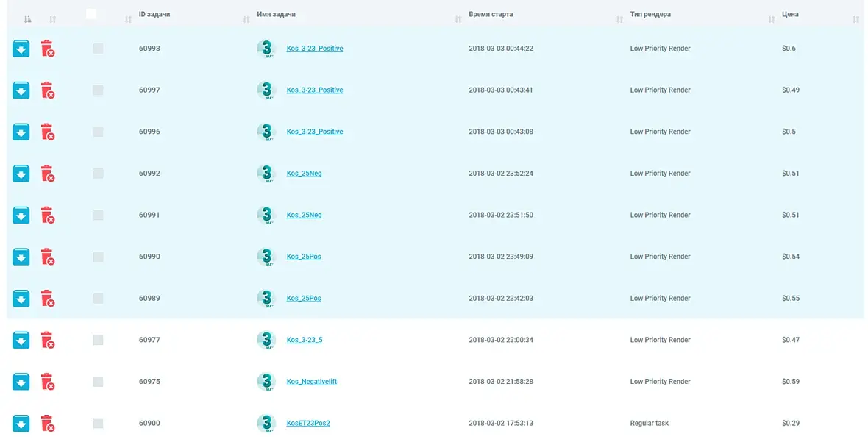
Task: Sort by Имя задачи column header
Action: click(277, 15)
